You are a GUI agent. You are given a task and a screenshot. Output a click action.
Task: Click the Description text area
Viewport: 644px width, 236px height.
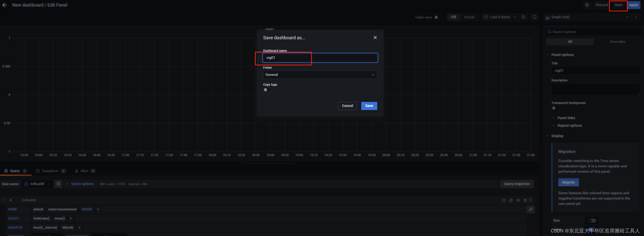(x=595, y=89)
